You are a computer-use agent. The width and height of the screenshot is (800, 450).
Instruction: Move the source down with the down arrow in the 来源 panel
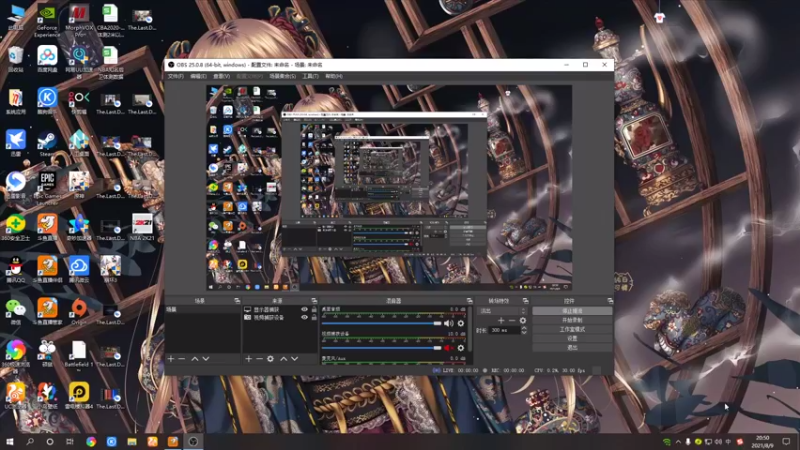[294, 359]
